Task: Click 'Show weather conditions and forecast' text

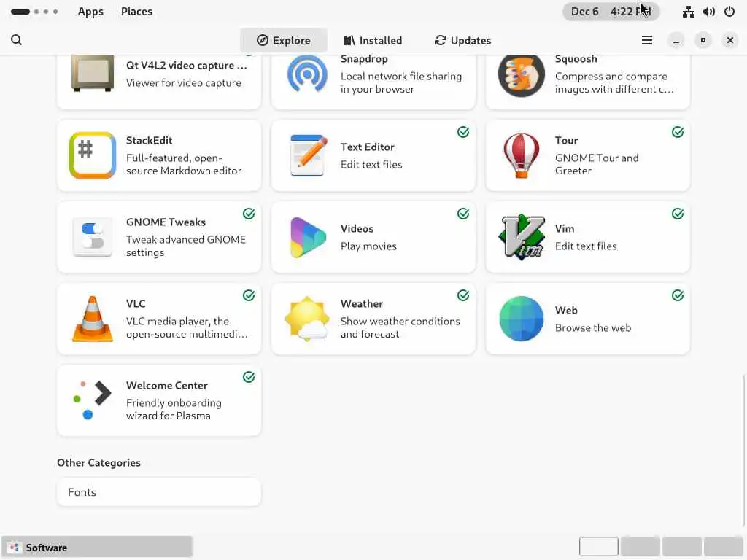Action: coord(400,327)
